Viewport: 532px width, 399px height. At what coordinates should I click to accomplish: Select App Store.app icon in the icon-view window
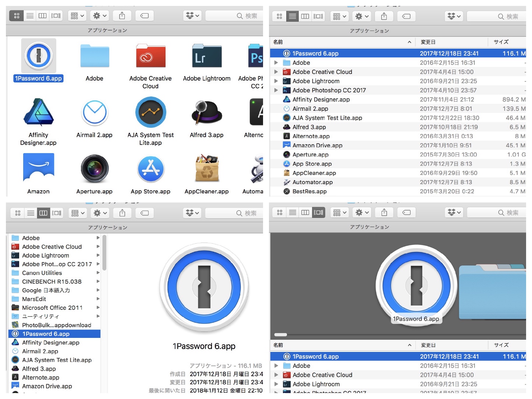tap(150, 169)
